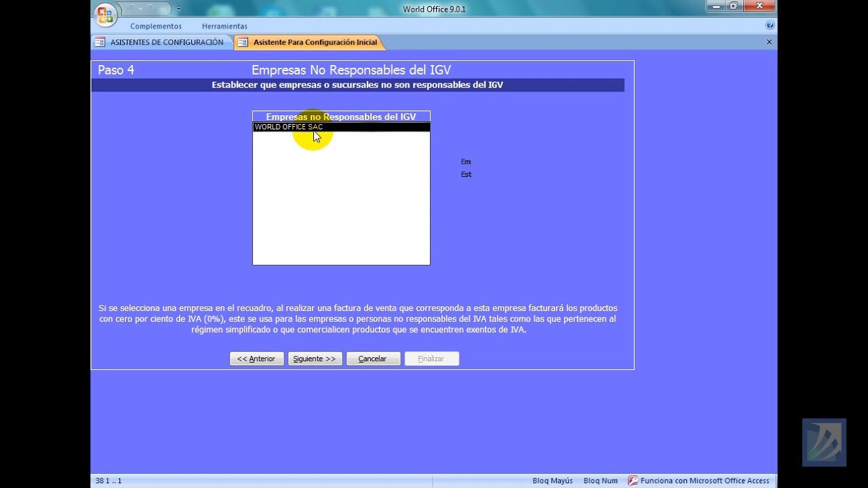
Task: Click the Paso 4 label
Action: [x=116, y=70]
